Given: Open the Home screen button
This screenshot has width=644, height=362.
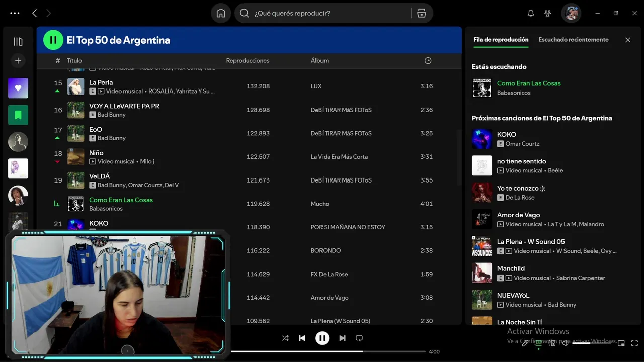Looking at the screenshot, I should tap(221, 13).
